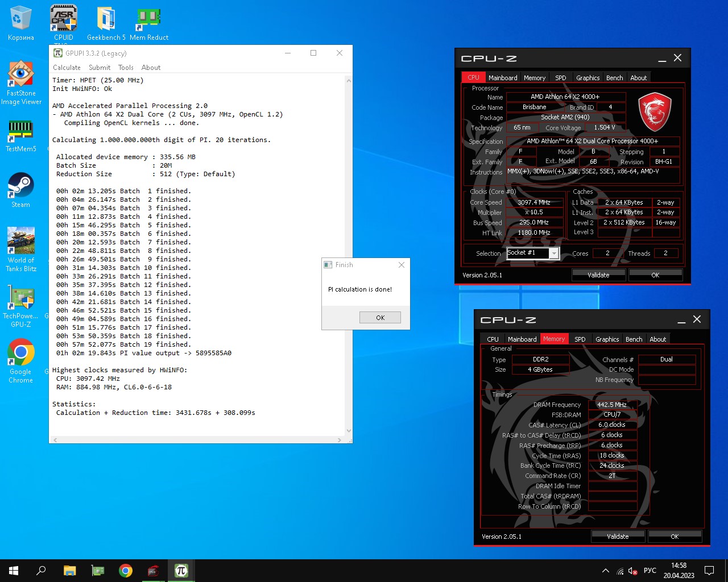728x582 pixels.
Task: Launch FastStone Image Viewer shortcut
Action: 21,83
